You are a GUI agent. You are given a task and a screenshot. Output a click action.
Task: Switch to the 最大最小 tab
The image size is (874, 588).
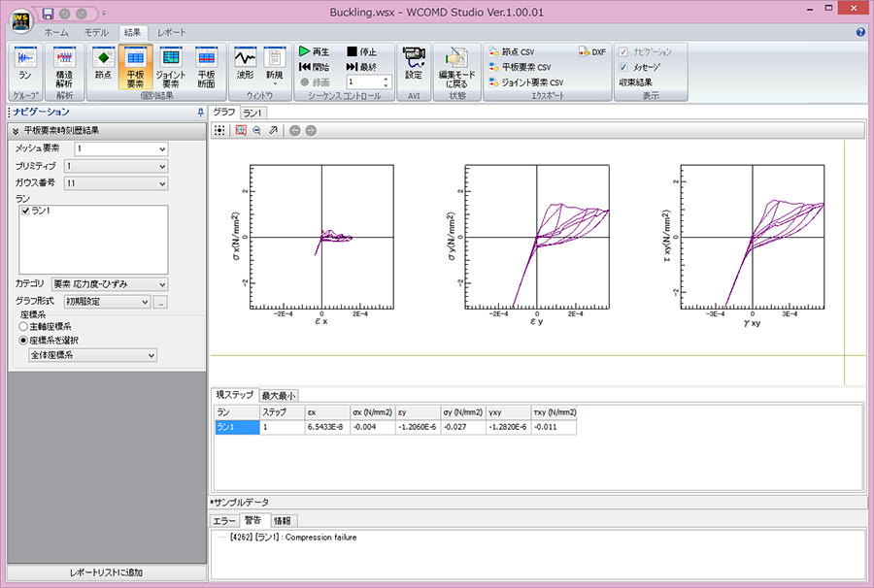point(279,395)
